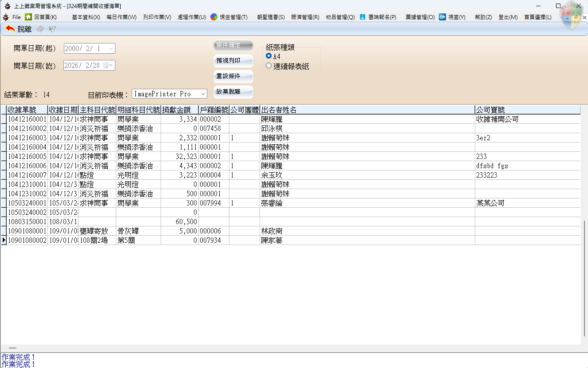Expand the ImagePrinter Pro printer dropdown
The image size is (588, 368).
(x=203, y=94)
